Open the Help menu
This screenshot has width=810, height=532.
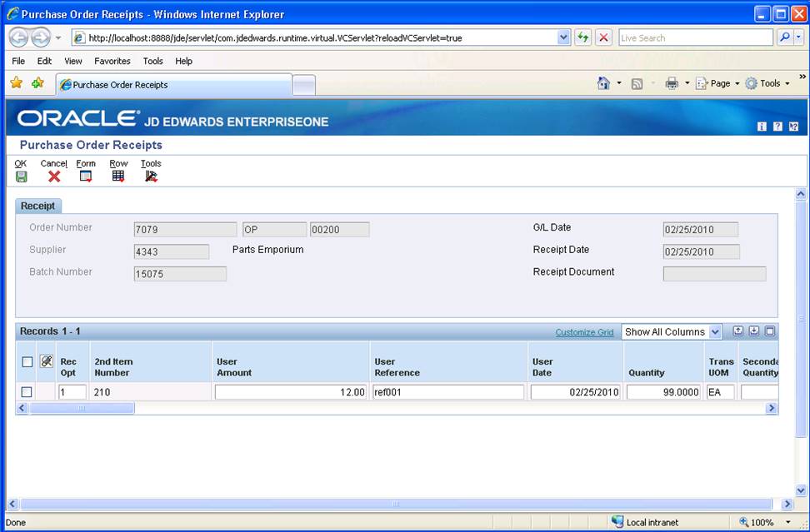pyautogui.click(x=183, y=61)
